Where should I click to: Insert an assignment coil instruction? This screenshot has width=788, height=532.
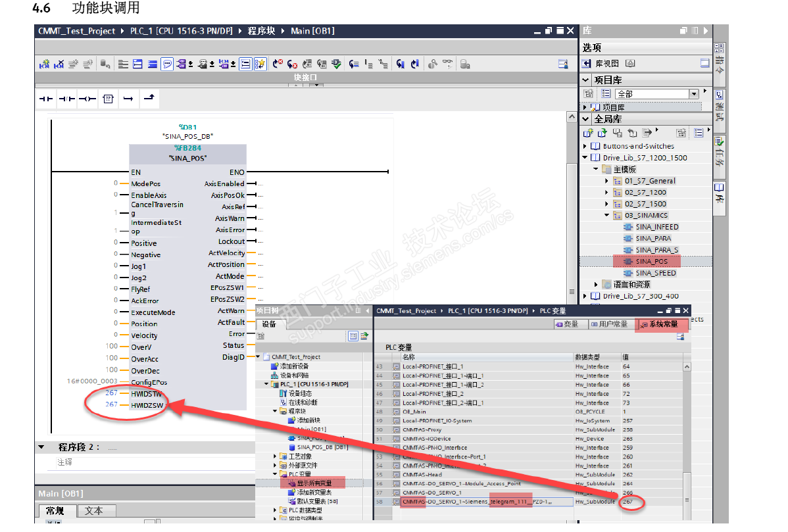(87, 99)
